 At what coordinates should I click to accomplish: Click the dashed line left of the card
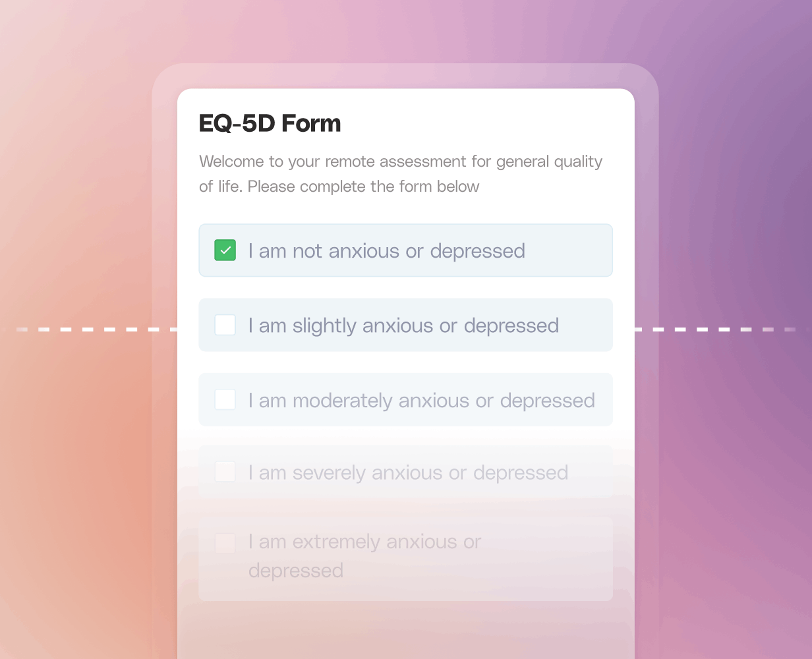[x=89, y=329]
